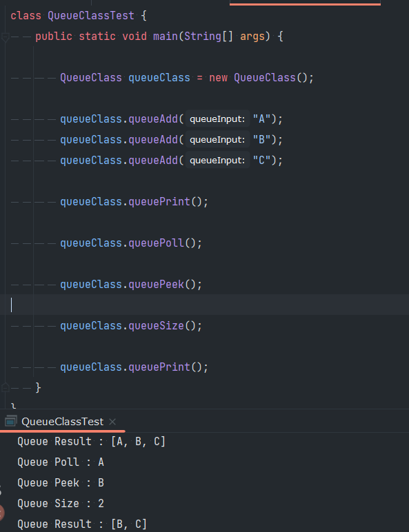The height and width of the screenshot is (532, 409).
Task: Click the args parameter
Action: (252, 37)
